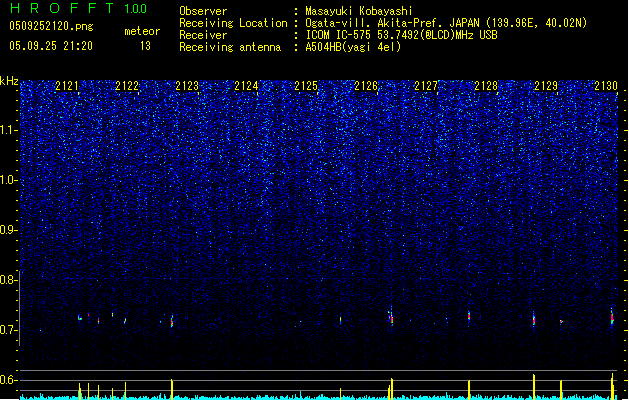The height and width of the screenshot is (400, 629).
Task: Click the 2122 time marker
Action: (127, 86)
